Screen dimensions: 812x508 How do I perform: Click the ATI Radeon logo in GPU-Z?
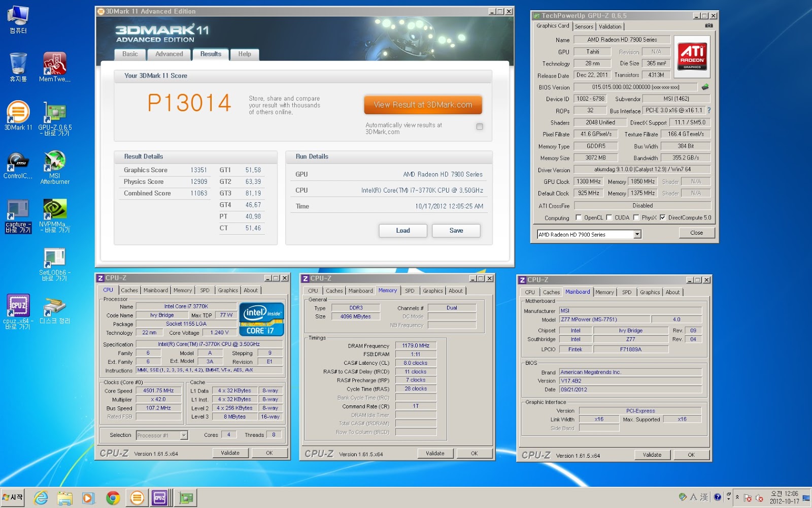coord(692,56)
